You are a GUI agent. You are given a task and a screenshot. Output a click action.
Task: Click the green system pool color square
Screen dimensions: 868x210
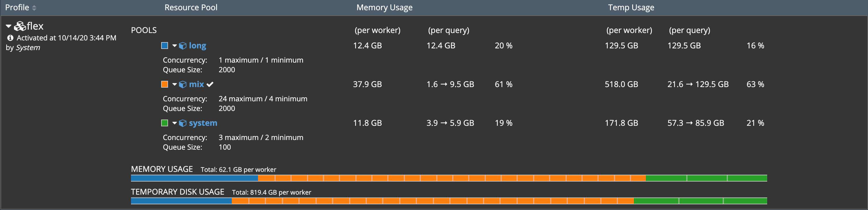tap(164, 123)
